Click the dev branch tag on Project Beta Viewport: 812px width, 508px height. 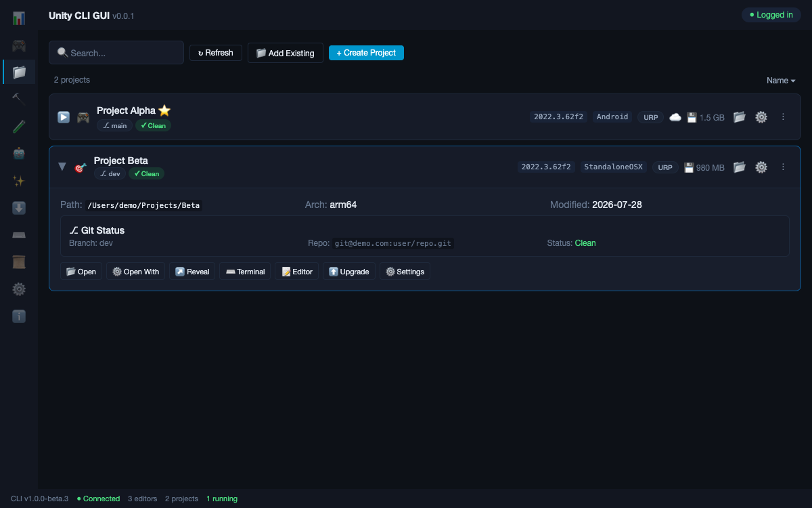click(110, 173)
